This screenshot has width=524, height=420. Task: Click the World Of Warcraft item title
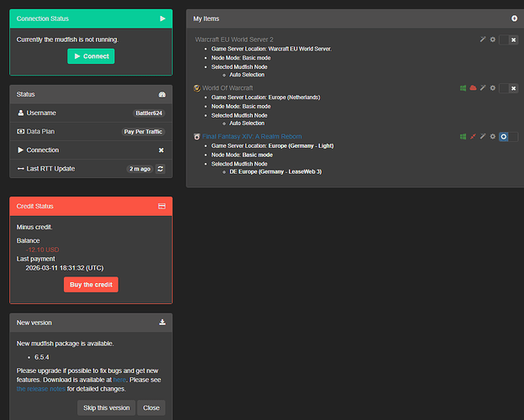pyautogui.click(x=228, y=88)
